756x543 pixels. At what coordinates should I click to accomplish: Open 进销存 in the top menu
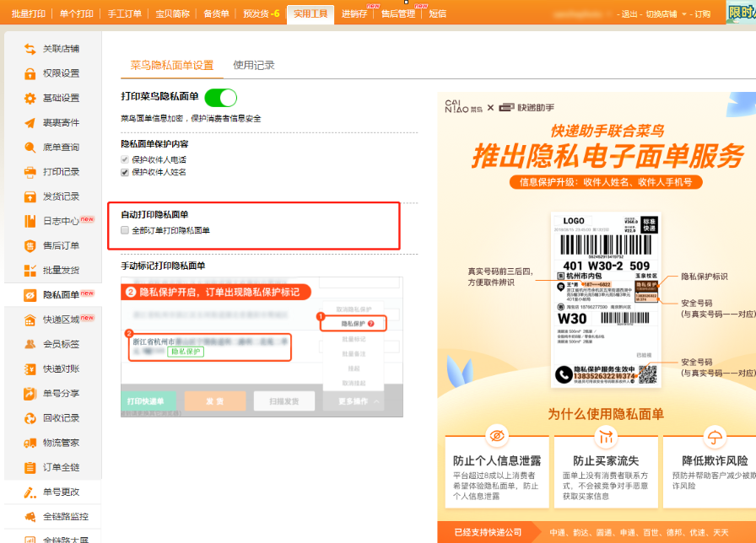coord(354,13)
